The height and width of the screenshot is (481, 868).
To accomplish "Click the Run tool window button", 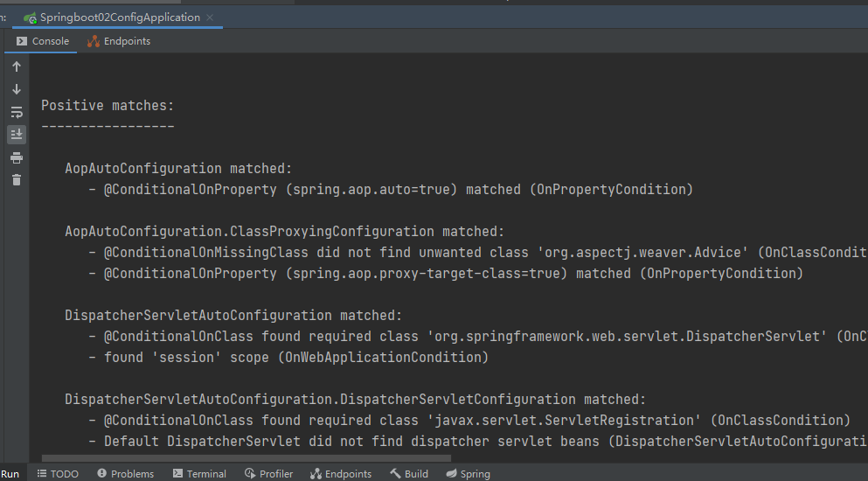I will point(10,474).
